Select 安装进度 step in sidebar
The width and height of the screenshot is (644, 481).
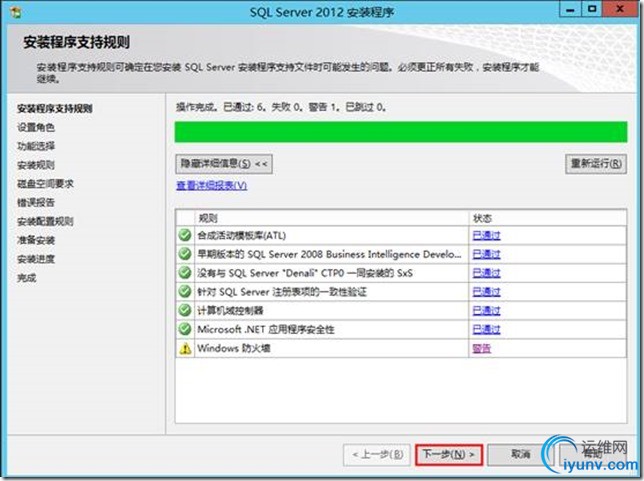pos(36,259)
